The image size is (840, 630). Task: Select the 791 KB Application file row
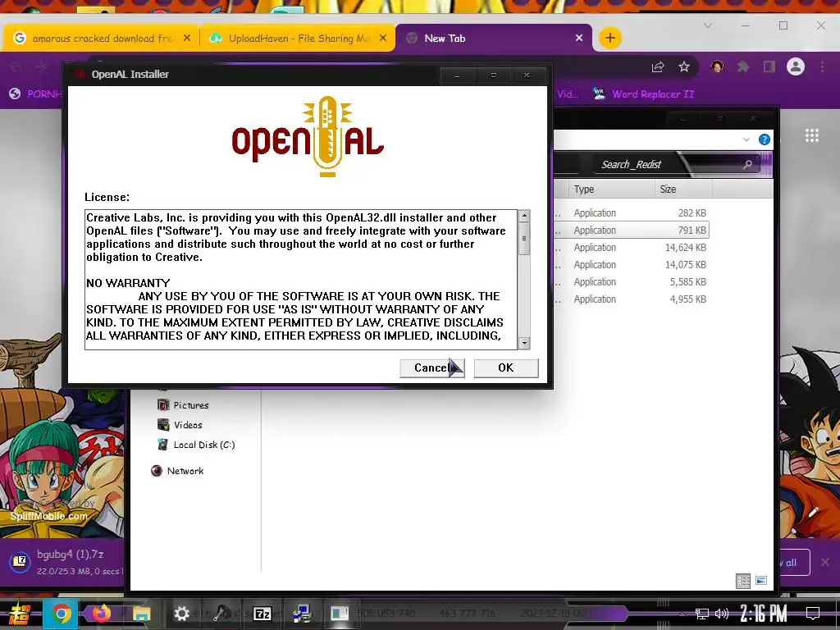(631, 231)
